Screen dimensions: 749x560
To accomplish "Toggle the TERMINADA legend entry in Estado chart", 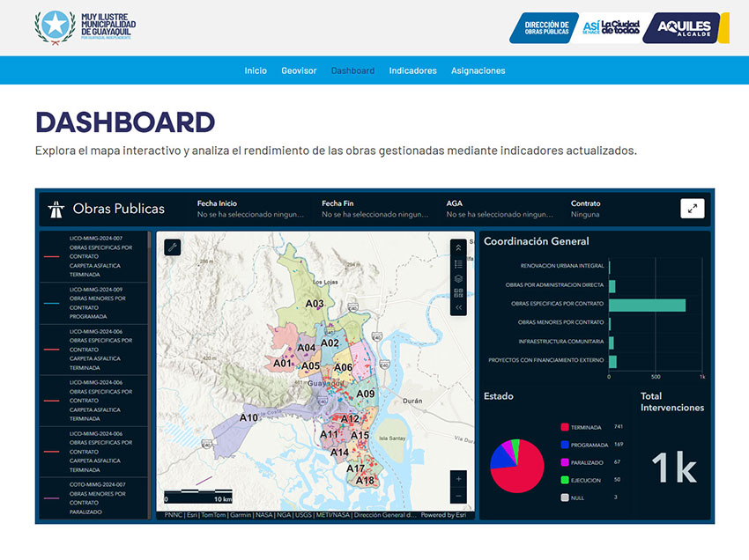I will pyautogui.click(x=584, y=427).
